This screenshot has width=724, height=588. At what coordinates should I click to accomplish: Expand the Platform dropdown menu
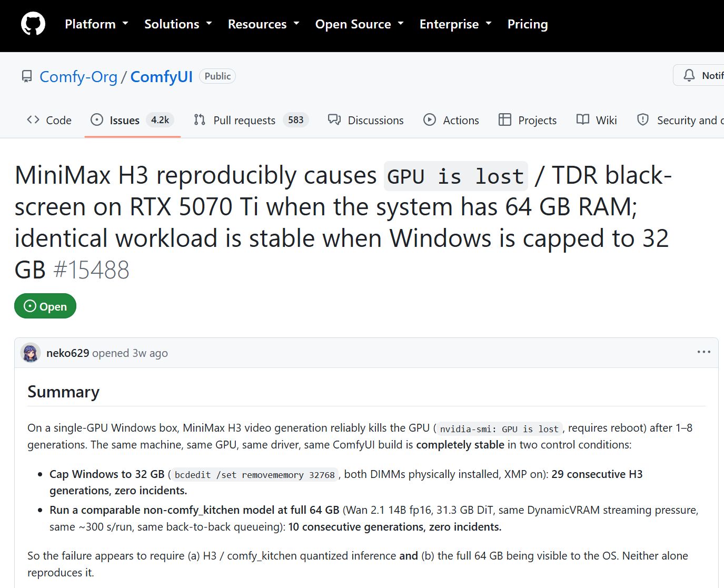(x=96, y=24)
